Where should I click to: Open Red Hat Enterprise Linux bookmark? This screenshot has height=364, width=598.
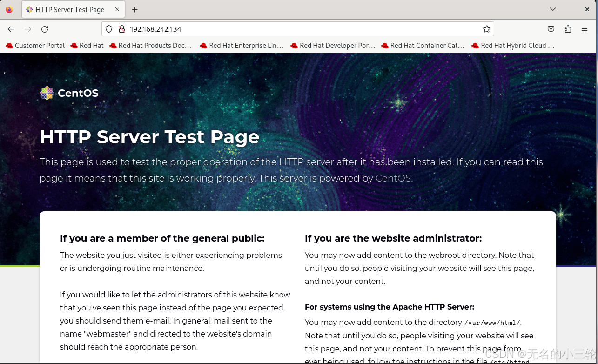pyautogui.click(x=242, y=46)
